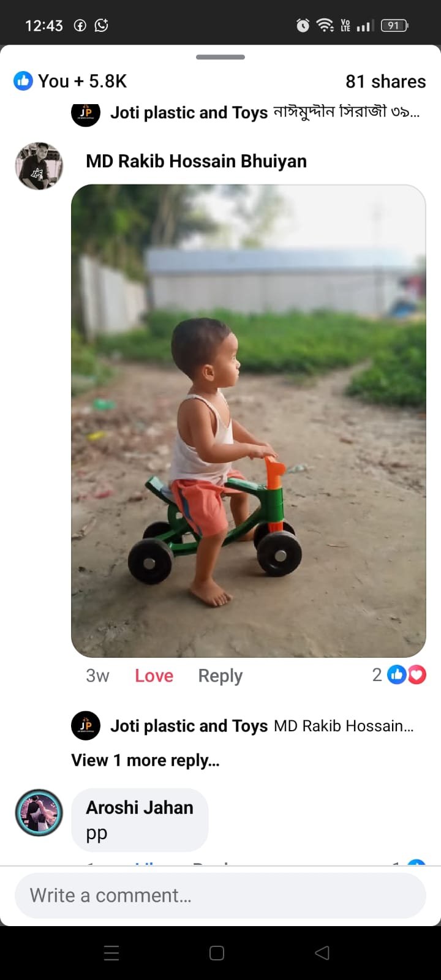
Task: Open MD Rakib Hossain Bhuiyan's name link
Action: tap(196, 161)
